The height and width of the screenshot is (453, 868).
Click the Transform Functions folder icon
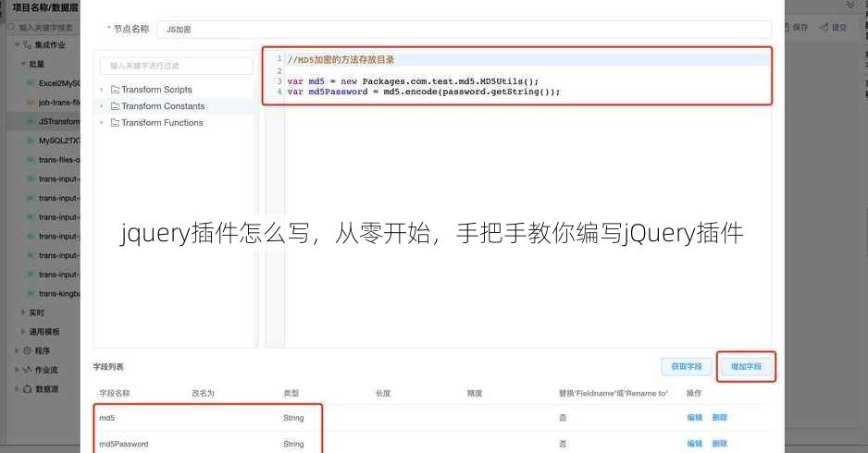[x=115, y=123]
